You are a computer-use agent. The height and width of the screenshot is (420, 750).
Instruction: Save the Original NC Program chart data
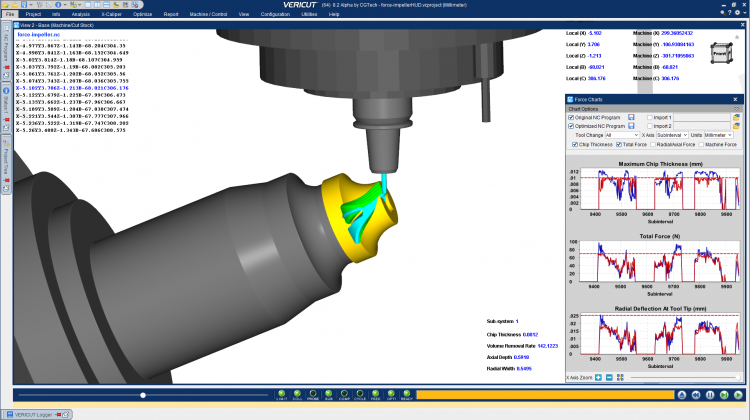(x=631, y=117)
